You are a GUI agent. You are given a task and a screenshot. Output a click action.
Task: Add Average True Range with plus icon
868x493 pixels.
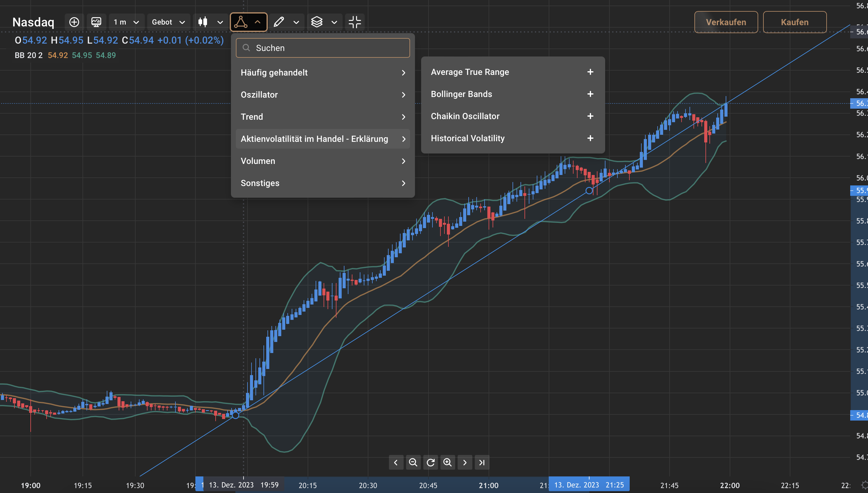(590, 72)
